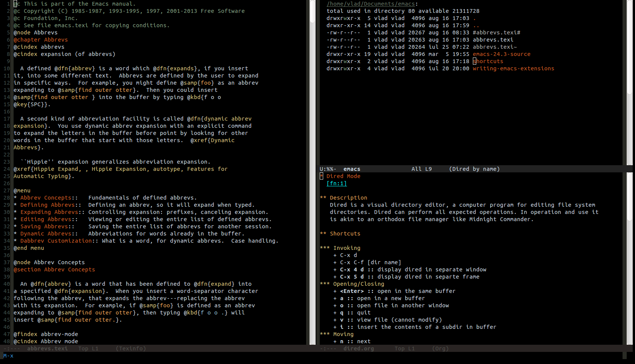Image resolution: width=635 pixels, height=364 pixels.
Task: Click 'All L9' position indicator in mode line
Action: click(x=422, y=169)
